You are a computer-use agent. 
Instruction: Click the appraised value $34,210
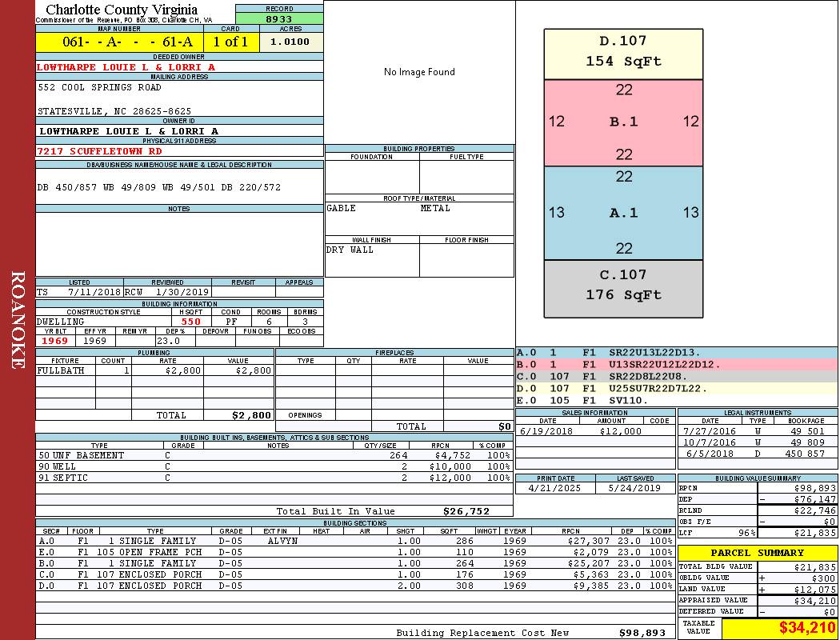[x=815, y=601]
